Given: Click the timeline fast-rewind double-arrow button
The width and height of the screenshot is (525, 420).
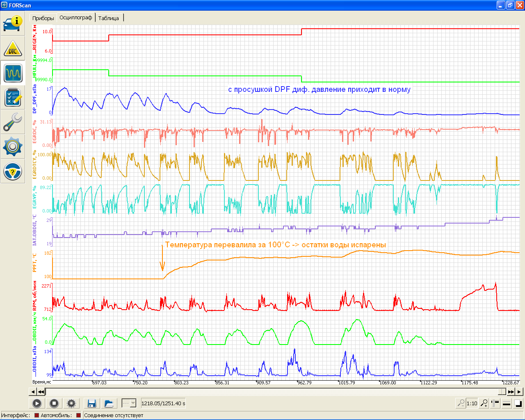Looking at the screenshot, I should (x=41, y=392).
